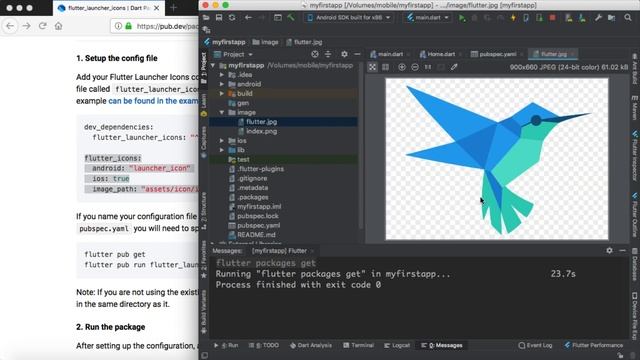Trigger Flutter hot reload lightning icon
This screenshot has width=640, height=360.
(x=513, y=18)
